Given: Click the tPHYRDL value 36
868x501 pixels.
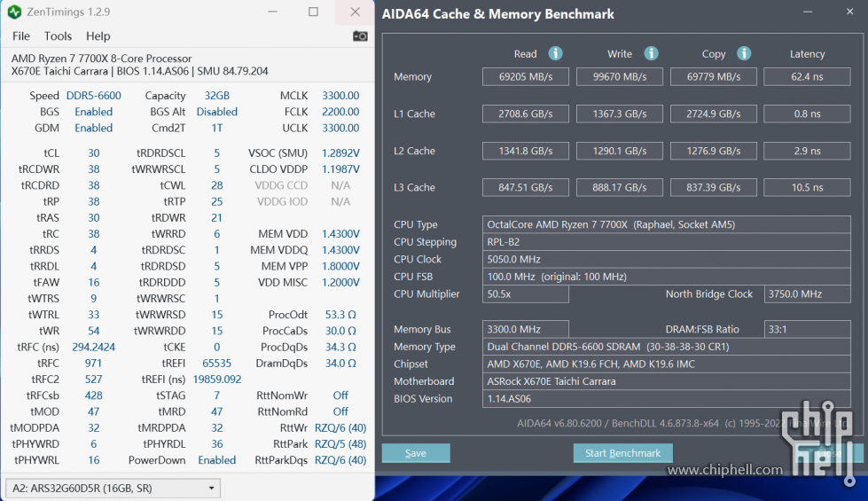Looking at the screenshot, I should click(216, 444).
